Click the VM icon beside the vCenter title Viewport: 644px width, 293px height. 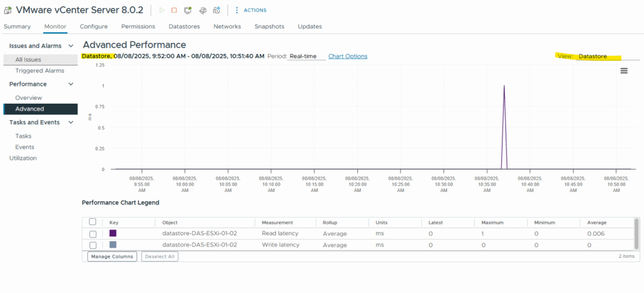[8, 10]
